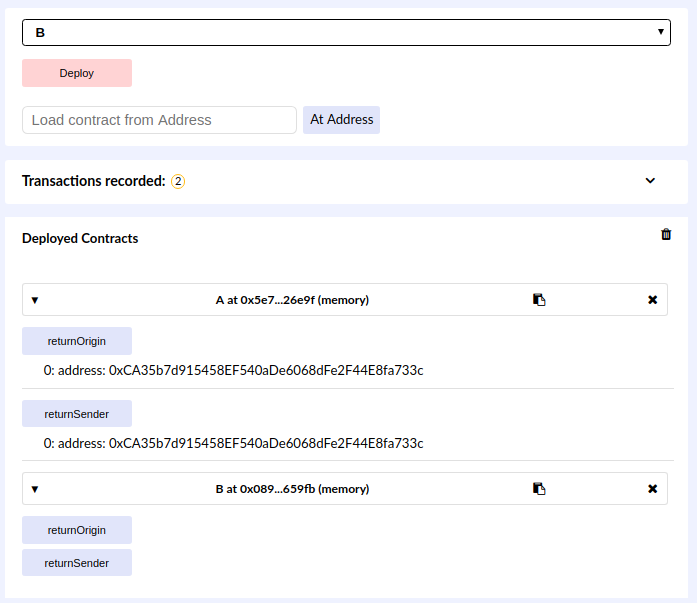Focus the Load contract from Address field
Viewport: 697px width, 603px height.
(x=159, y=120)
